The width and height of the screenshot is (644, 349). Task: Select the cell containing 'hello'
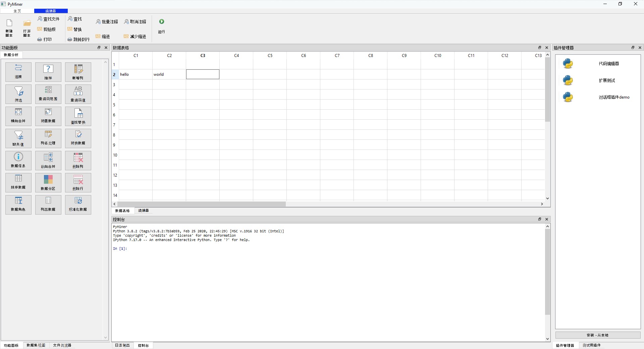[136, 74]
